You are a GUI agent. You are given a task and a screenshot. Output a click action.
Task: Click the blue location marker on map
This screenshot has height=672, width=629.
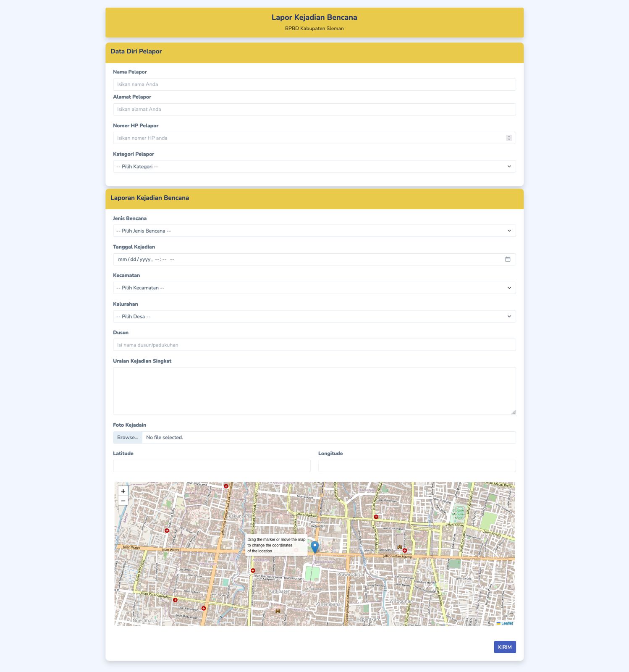[314, 547]
